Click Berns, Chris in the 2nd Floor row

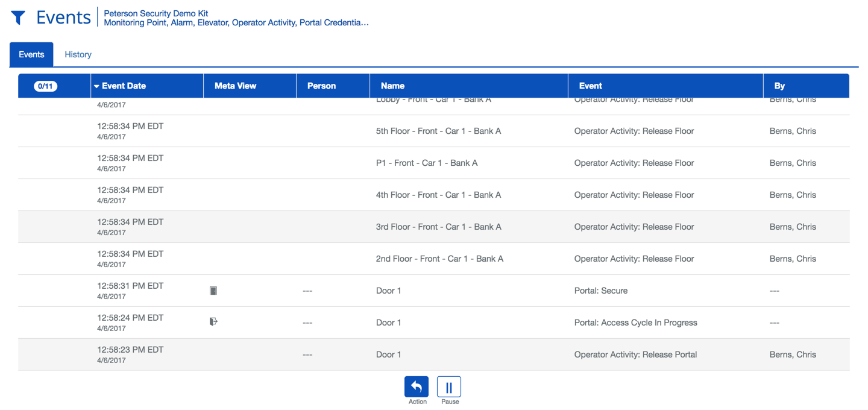pos(793,259)
